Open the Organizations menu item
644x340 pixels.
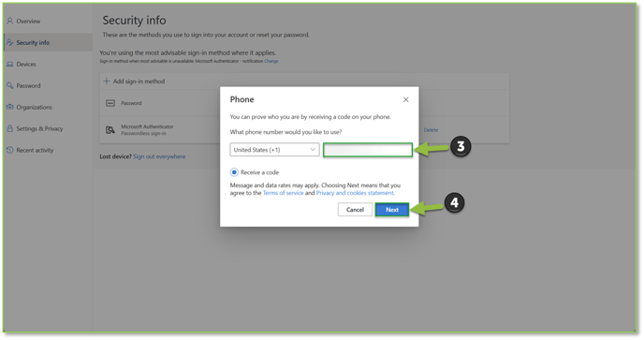[x=34, y=107]
